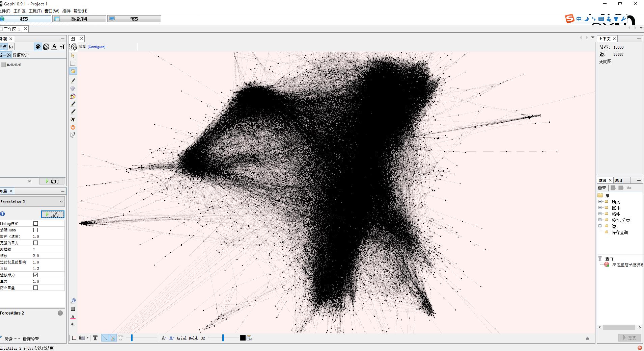Toggle edge source-node color button
This screenshot has width=644, height=351.
coord(113,338)
